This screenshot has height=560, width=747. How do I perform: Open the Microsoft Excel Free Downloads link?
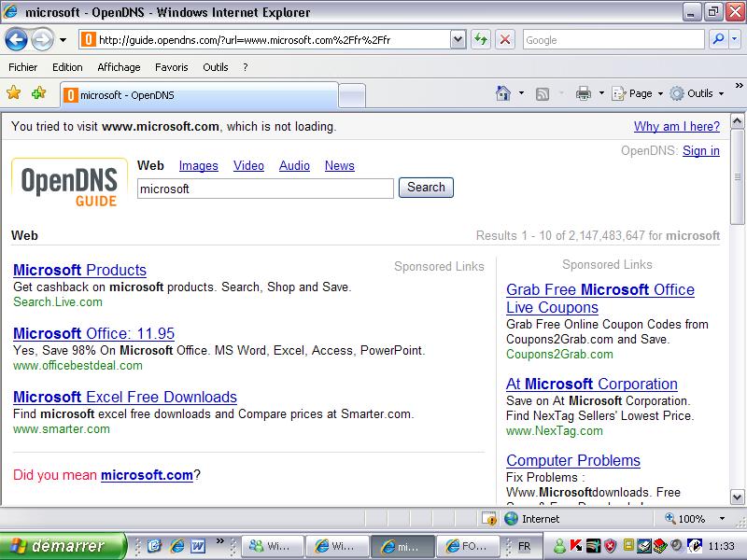[125, 398]
